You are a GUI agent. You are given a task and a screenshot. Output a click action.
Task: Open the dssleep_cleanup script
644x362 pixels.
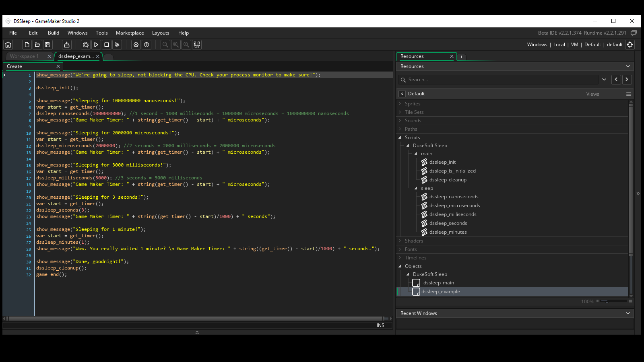448,180
